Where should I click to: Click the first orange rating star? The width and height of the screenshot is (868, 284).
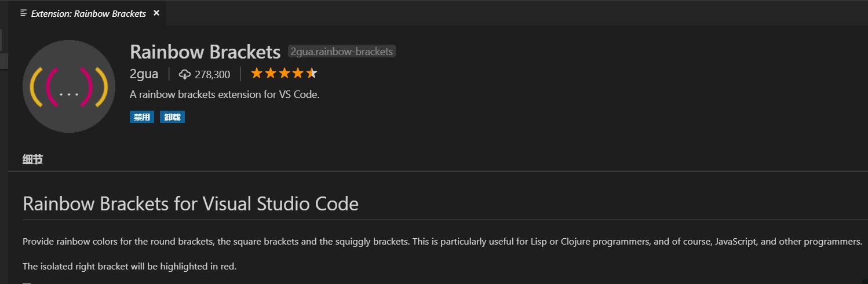tap(257, 74)
